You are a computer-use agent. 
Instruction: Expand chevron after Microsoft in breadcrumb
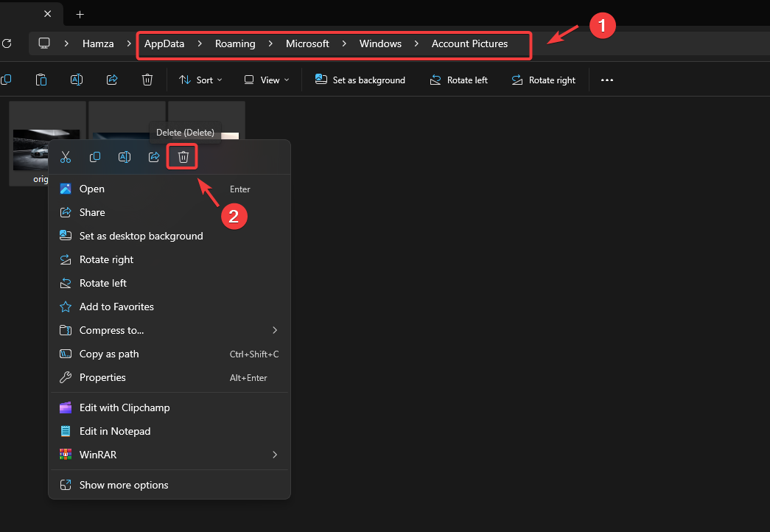pyautogui.click(x=344, y=43)
